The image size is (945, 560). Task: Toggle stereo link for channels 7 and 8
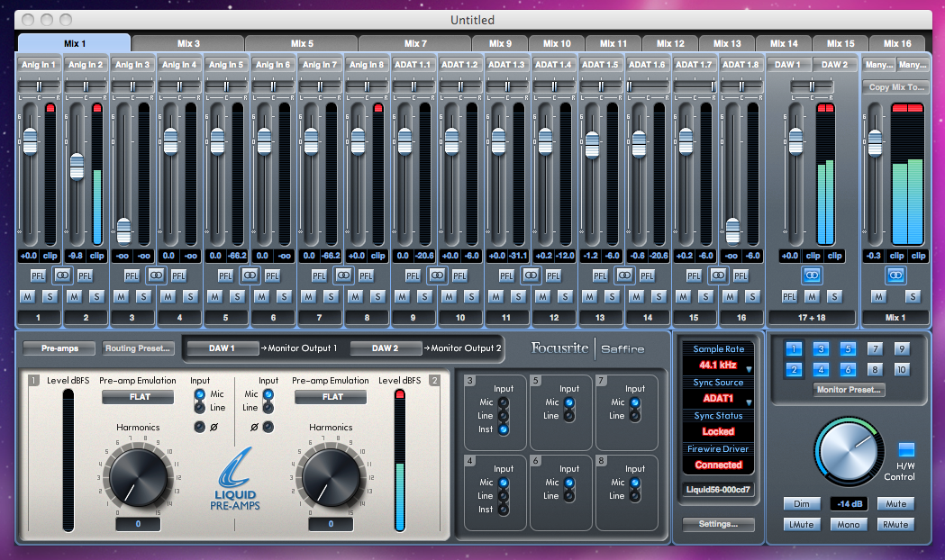(x=343, y=275)
